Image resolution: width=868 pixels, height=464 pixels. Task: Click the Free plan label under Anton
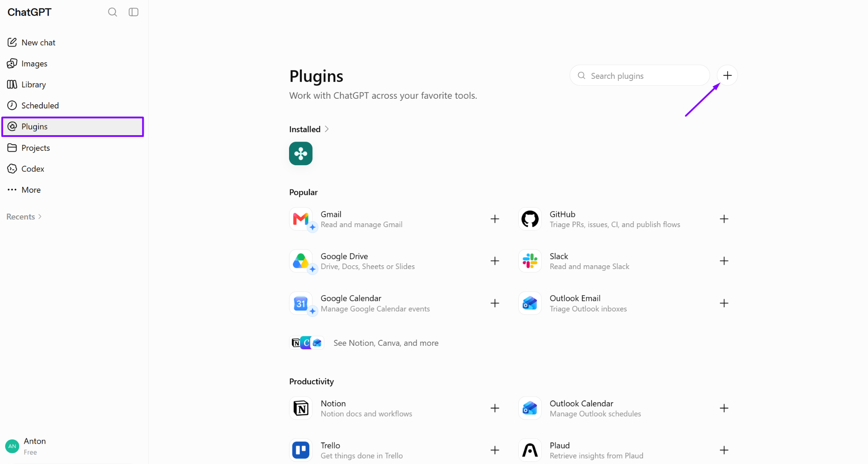pos(31,453)
